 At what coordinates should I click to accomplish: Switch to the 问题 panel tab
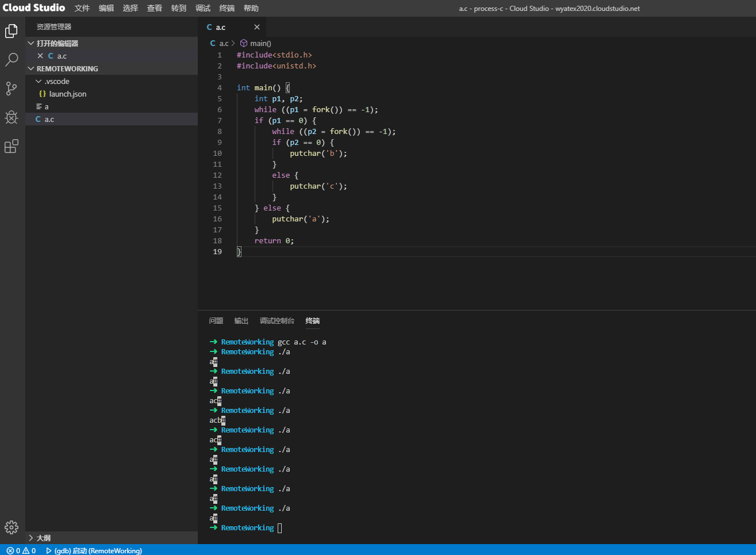(216, 321)
